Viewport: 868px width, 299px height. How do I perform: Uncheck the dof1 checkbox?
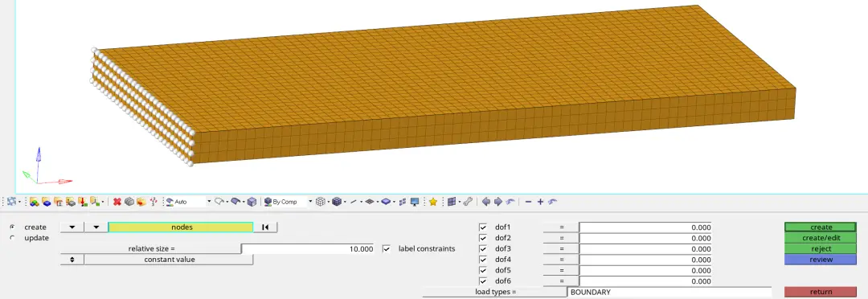(483, 227)
